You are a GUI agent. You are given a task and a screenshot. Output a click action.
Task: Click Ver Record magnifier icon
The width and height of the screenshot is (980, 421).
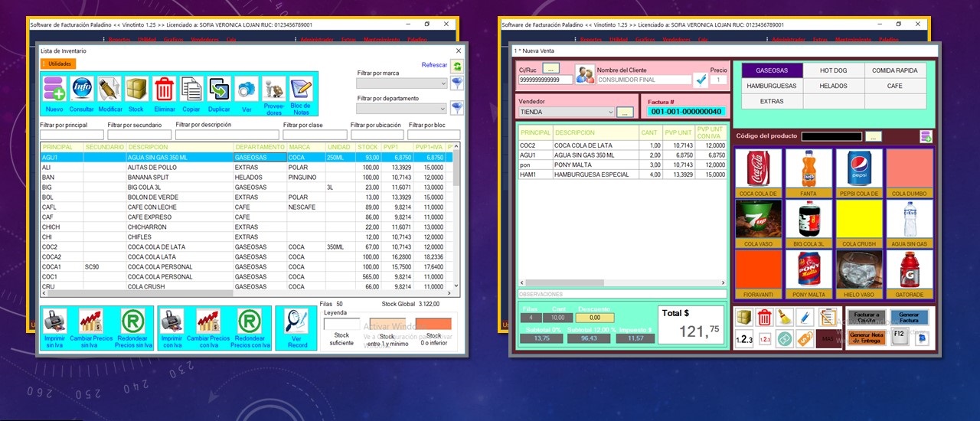[x=298, y=321]
